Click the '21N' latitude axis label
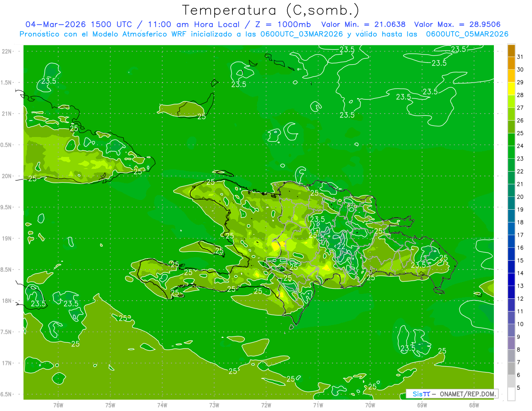The image size is (532, 411). pos(7,114)
